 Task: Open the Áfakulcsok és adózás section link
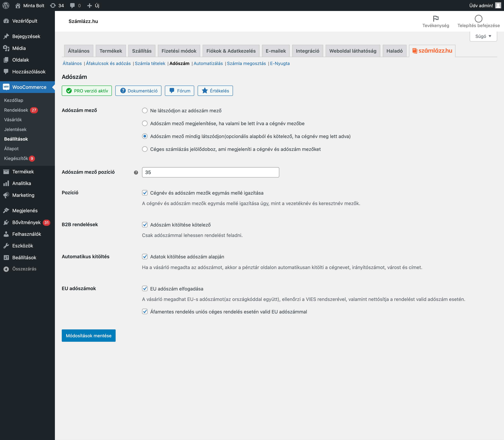pos(108,63)
